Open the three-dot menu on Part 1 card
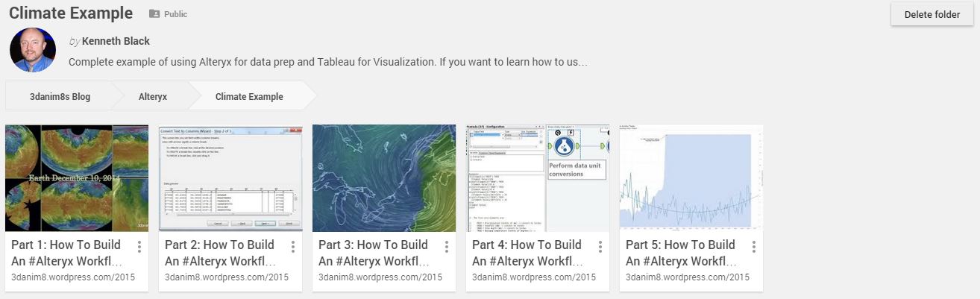Viewport: 980px width, 299px height. coord(139,247)
